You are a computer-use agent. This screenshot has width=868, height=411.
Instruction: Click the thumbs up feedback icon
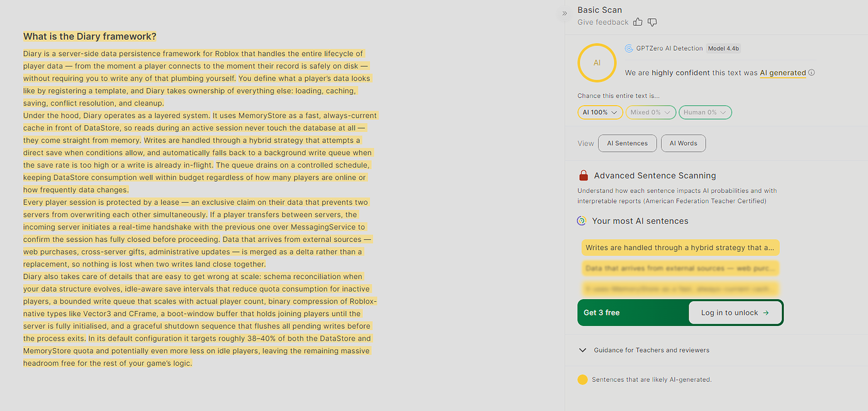(x=638, y=22)
